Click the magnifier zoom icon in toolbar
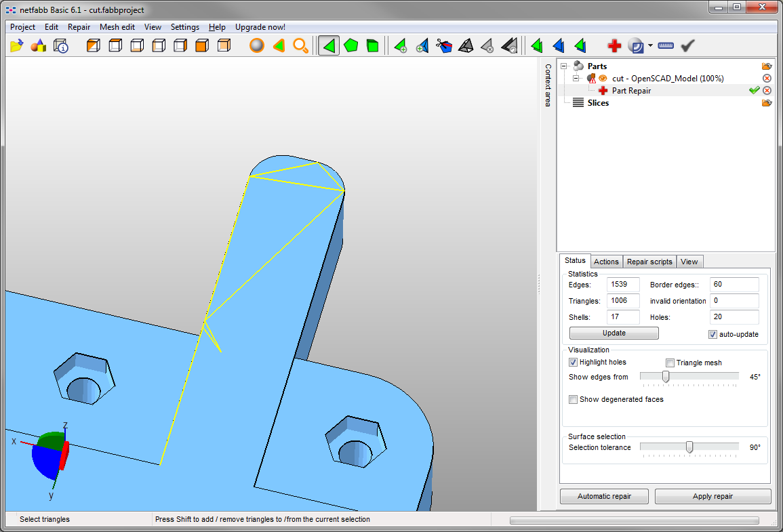 [x=300, y=46]
